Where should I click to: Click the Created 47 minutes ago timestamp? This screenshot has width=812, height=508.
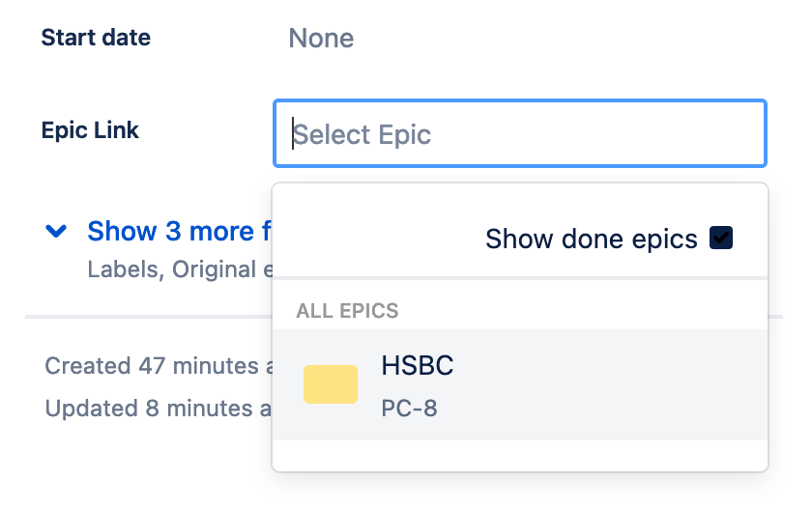point(159,366)
